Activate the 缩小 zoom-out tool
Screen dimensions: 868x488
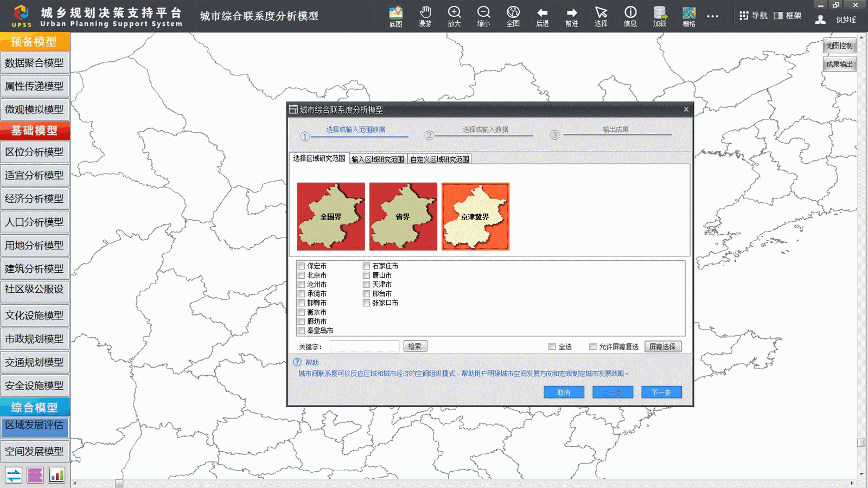[x=484, y=16]
